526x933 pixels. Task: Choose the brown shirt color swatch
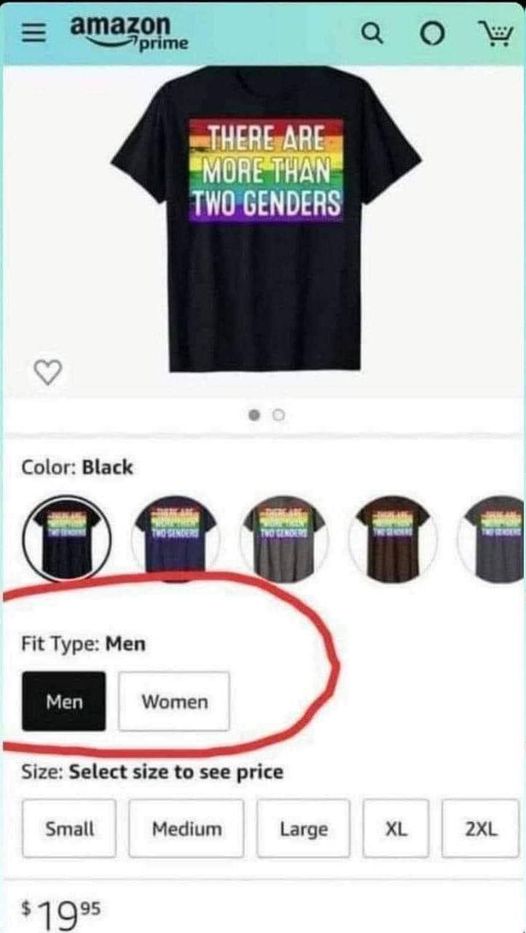(x=393, y=538)
